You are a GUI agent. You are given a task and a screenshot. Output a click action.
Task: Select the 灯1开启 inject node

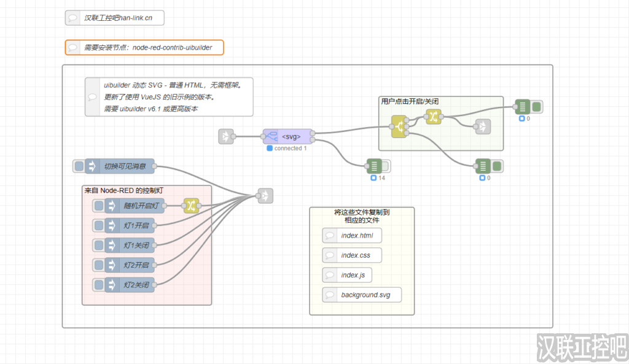130,225
